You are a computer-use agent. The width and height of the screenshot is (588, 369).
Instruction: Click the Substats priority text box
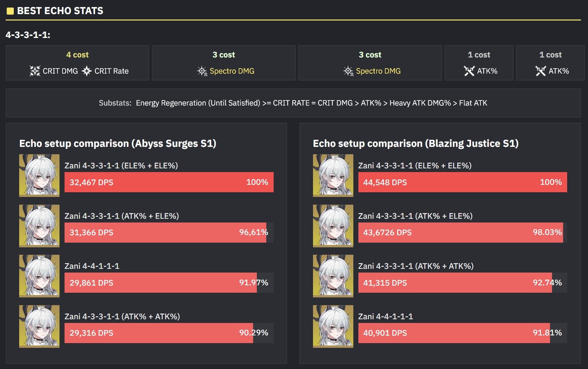(x=293, y=103)
